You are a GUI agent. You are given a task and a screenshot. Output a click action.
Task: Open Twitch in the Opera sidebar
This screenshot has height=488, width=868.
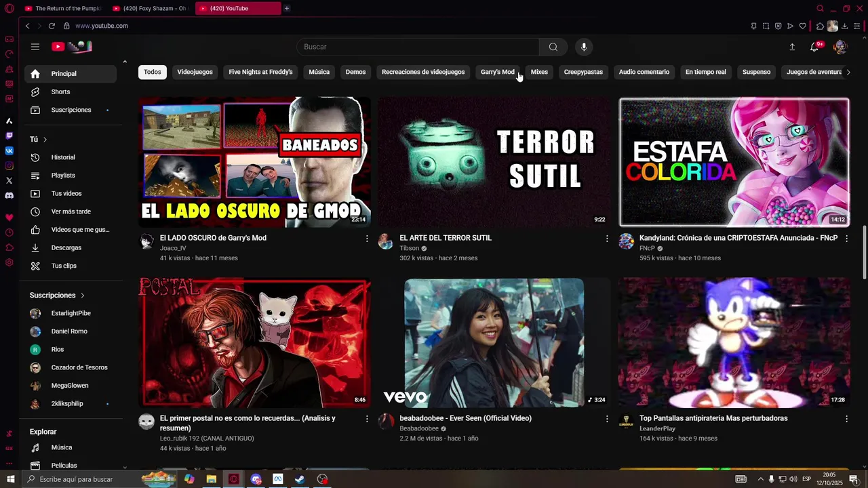pos(9,136)
